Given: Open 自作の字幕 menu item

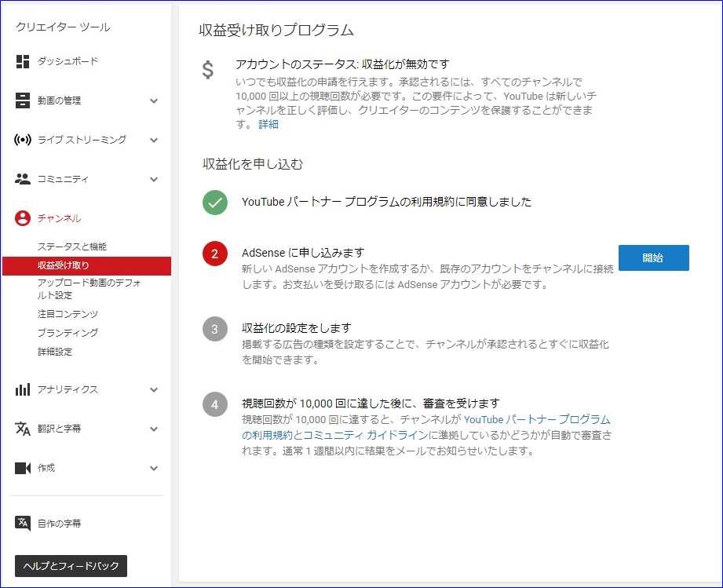Looking at the screenshot, I should [x=59, y=524].
